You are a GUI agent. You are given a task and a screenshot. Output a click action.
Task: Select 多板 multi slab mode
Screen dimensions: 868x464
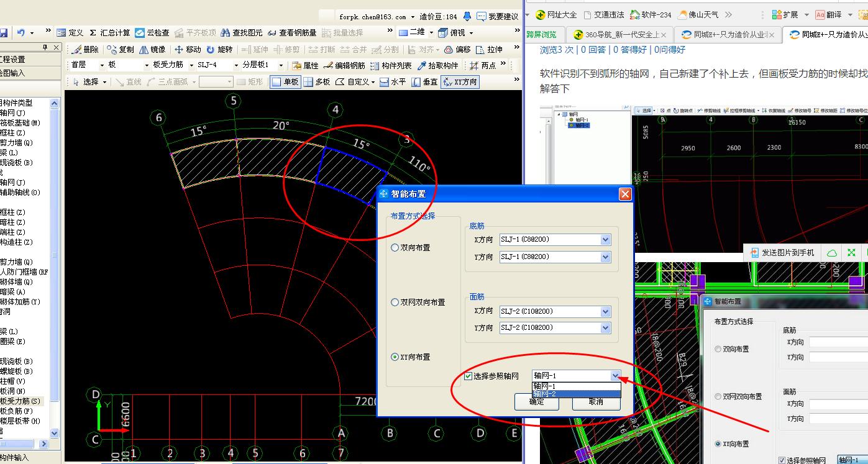pyautogui.click(x=316, y=81)
